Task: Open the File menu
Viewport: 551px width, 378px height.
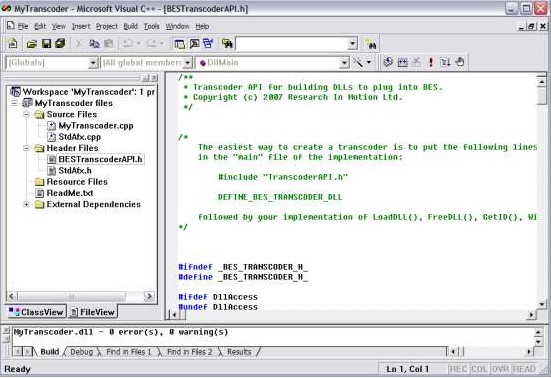Action: [x=23, y=26]
